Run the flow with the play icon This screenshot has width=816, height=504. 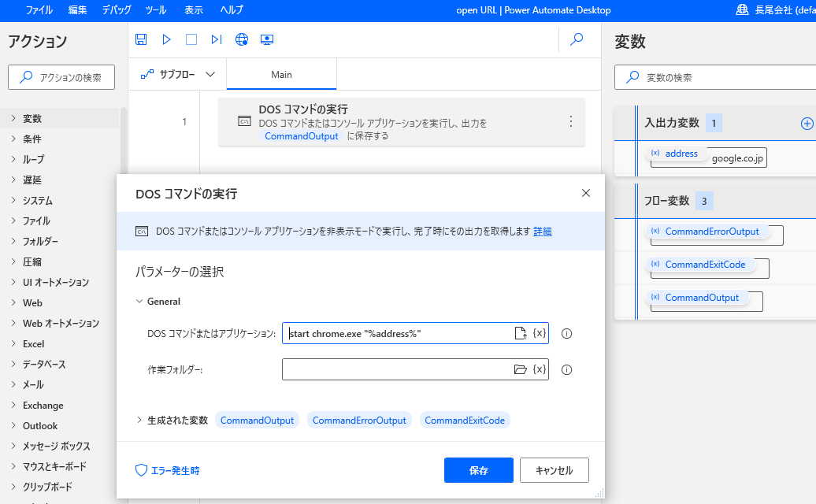166,39
